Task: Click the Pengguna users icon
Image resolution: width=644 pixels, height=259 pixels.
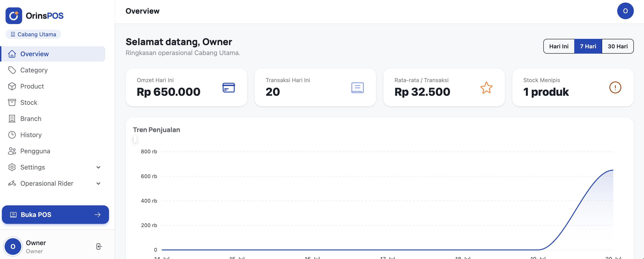Action: [12, 151]
